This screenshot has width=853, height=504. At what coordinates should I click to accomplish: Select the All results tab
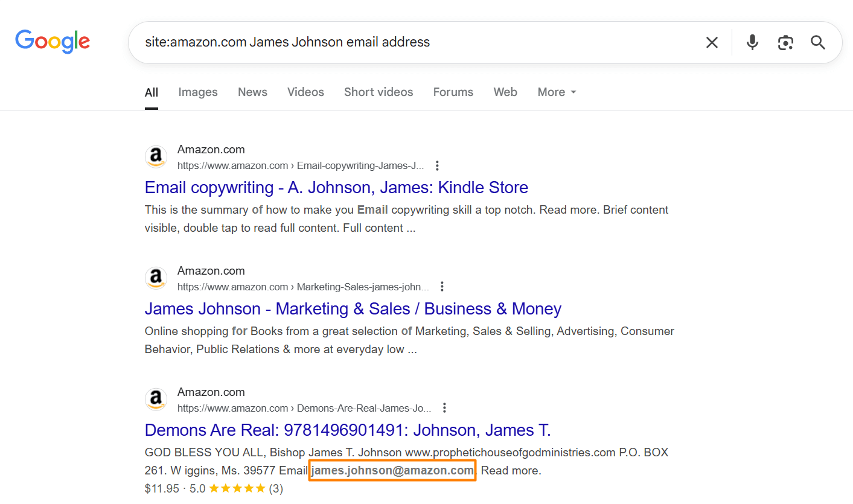(x=152, y=92)
